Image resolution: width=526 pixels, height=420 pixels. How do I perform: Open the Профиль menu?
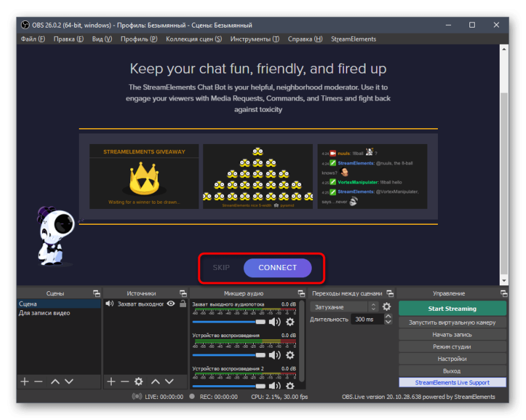pos(139,39)
